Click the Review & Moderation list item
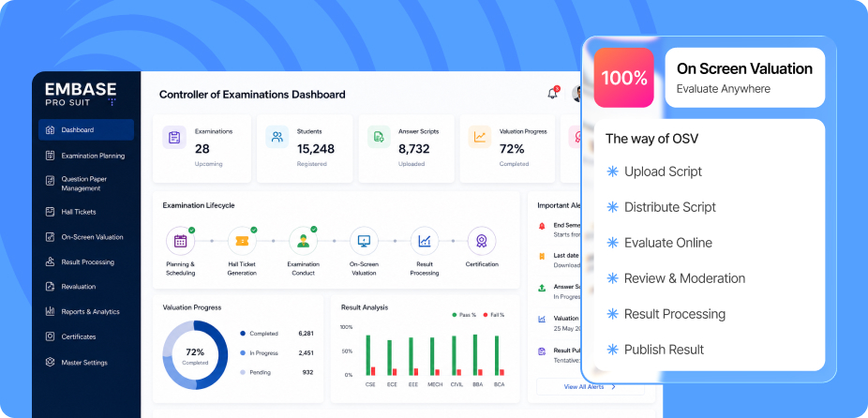Viewport: 868px width, 418px height. 676,278
